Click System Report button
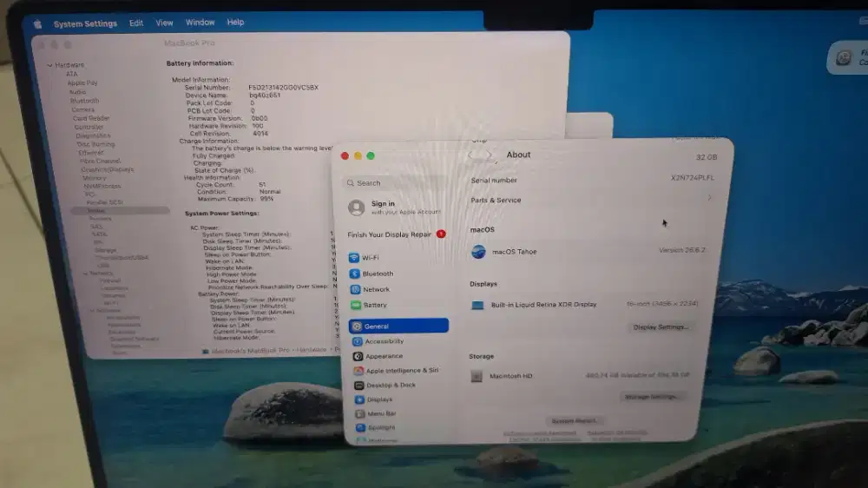 pos(574,421)
